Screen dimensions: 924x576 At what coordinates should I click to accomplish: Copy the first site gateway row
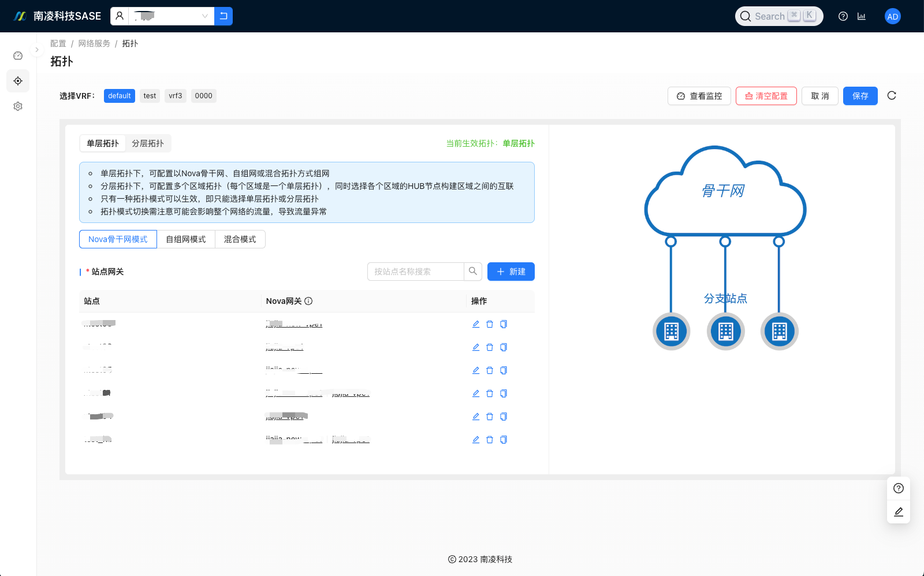[504, 324]
